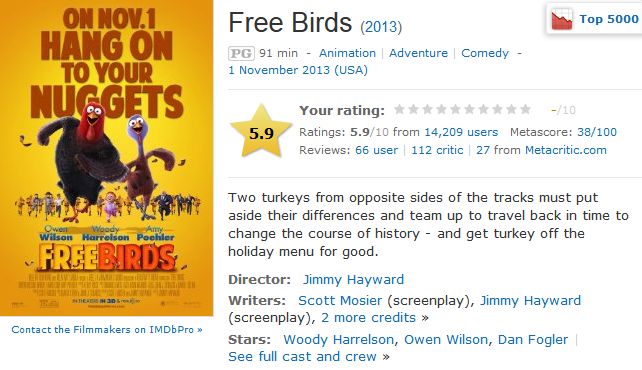View the 14,209 users ratings breakdown
The width and height of the screenshot is (642, 370).
point(461,132)
